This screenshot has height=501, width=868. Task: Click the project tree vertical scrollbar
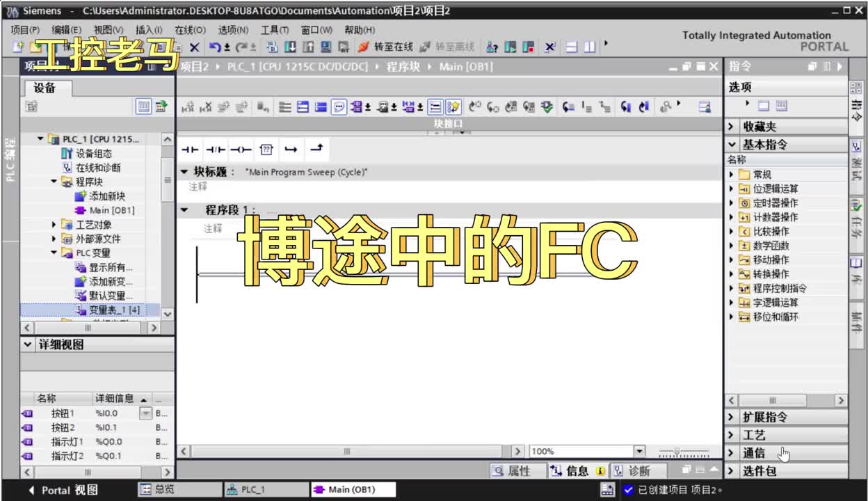click(x=168, y=181)
